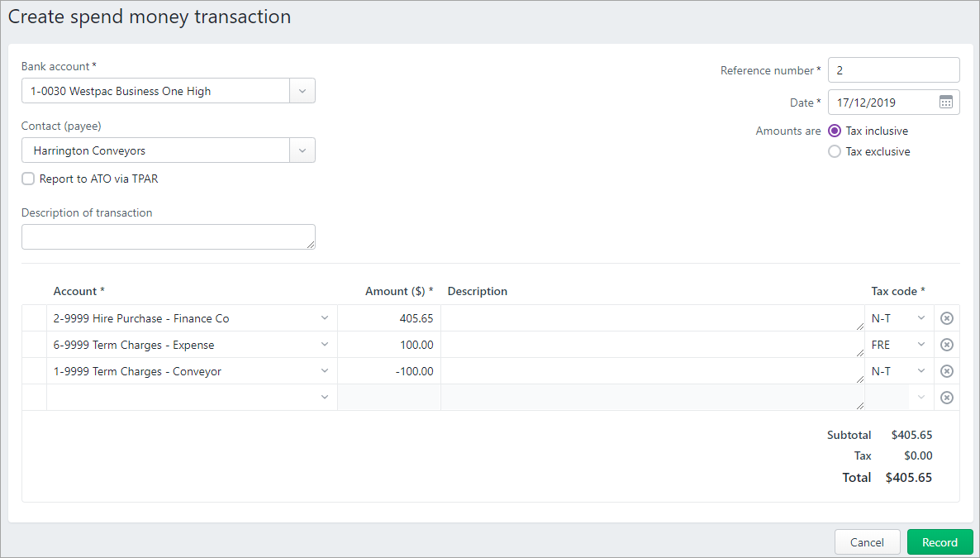The height and width of the screenshot is (558, 980).
Task: Open the empty row's Account dropdown
Action: click(324, 397)
